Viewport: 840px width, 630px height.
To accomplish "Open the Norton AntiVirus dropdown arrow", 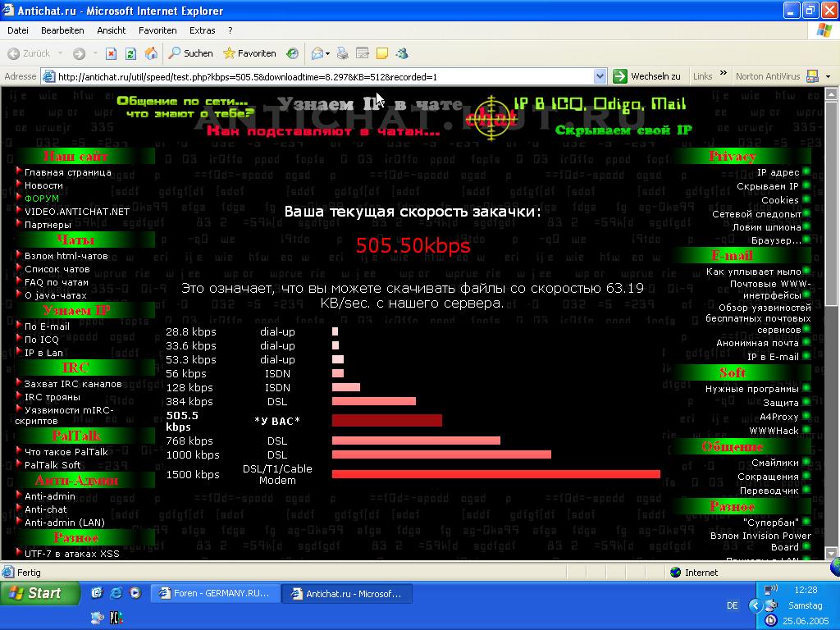I will (x=829, y=76).
